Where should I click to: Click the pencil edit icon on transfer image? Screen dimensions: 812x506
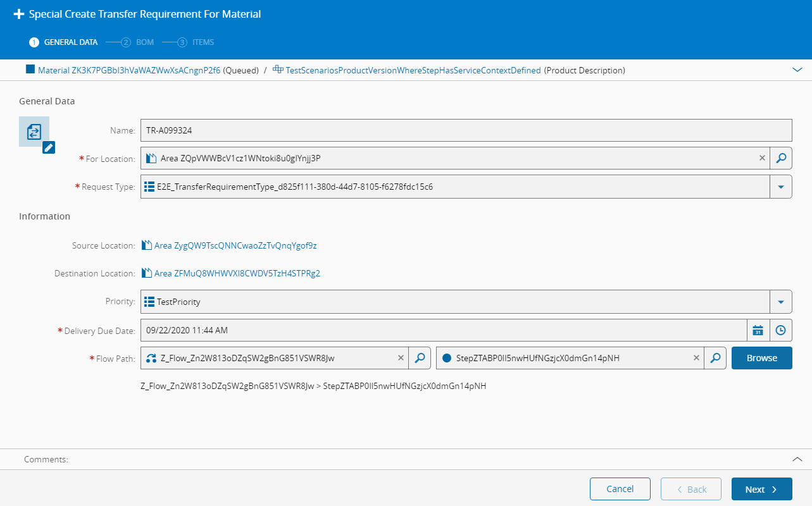[x=49, y=147]
